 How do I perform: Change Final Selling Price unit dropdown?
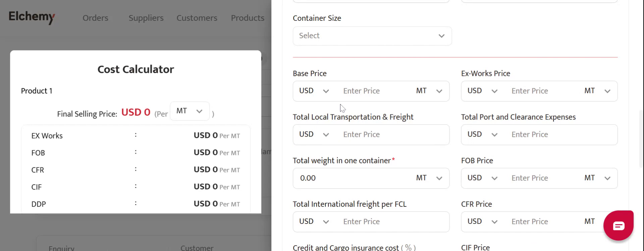190,111
